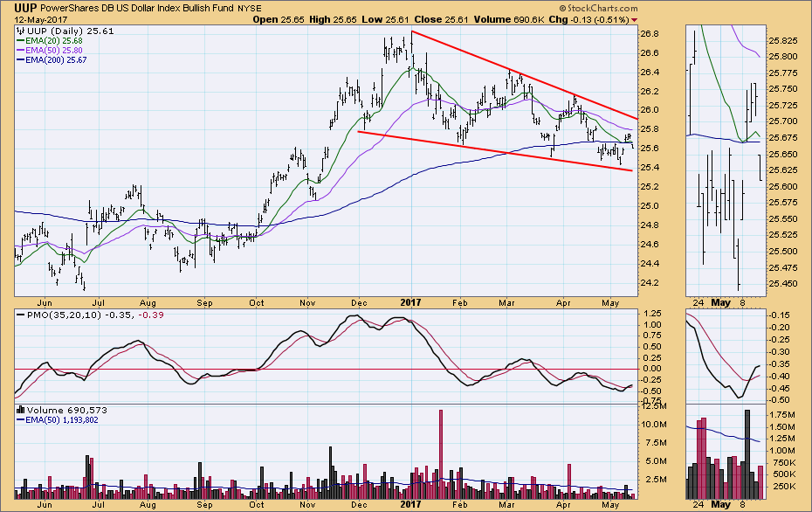Click the tallest black bar in zoomed volume panel
Viewport: 812px width, 512px height.
coord(747,454)
